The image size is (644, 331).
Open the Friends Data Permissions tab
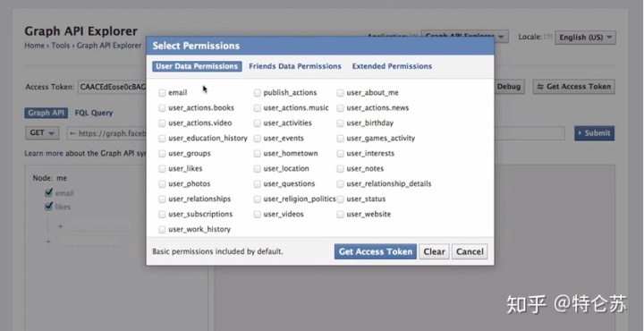295,66
